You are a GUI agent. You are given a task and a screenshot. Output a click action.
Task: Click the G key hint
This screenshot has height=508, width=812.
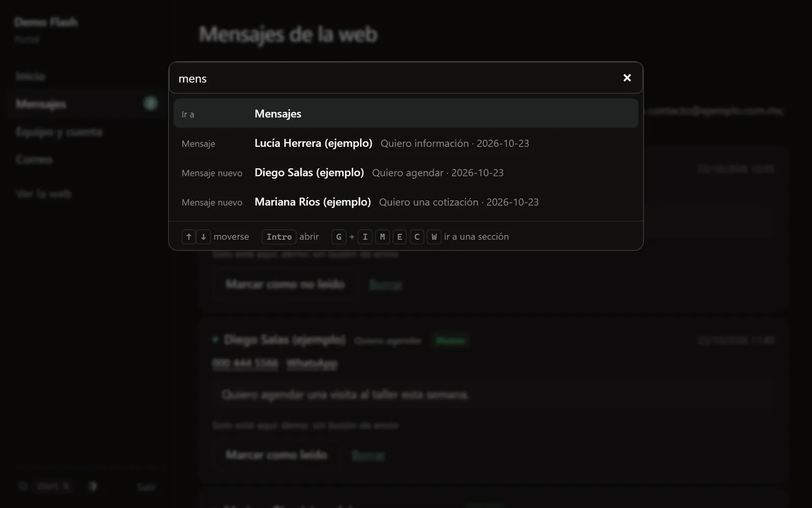click(x=339, y=237)
